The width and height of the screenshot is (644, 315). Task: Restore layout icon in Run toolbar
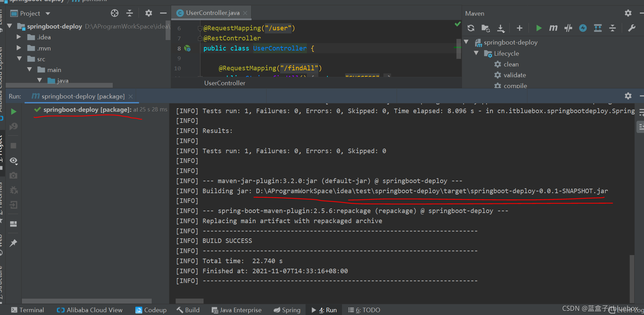click(x=14, y=224)
